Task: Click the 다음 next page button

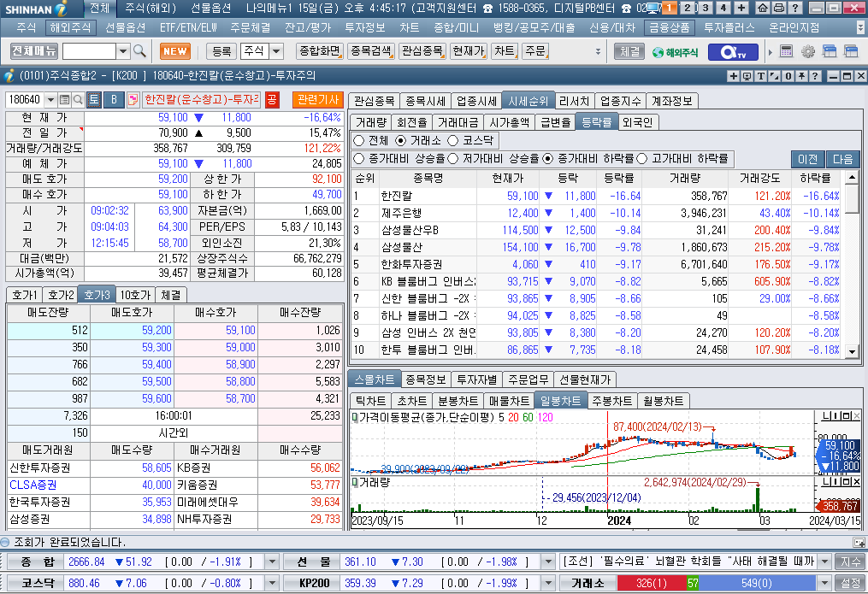Action: [x=842, y=159]
